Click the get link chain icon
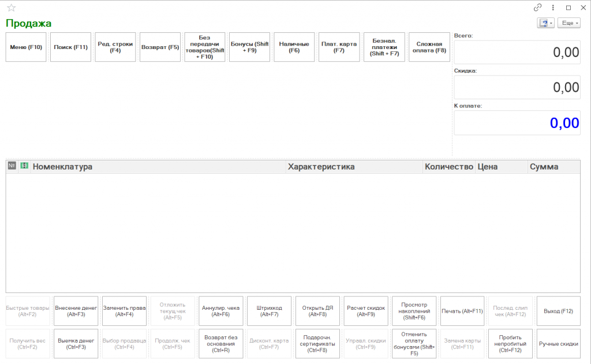This screenshot has height=364, width=591. 538,7
